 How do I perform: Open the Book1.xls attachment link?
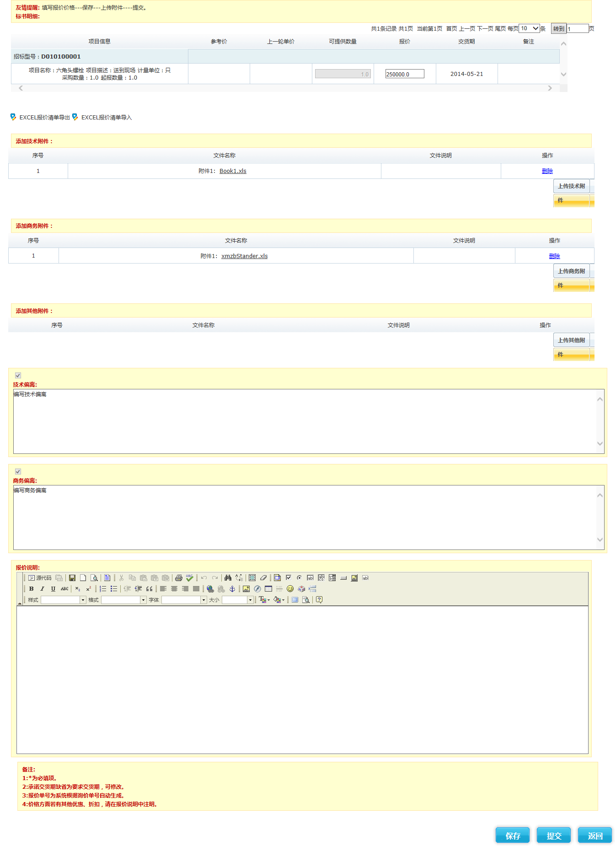[x=233, y=171]
